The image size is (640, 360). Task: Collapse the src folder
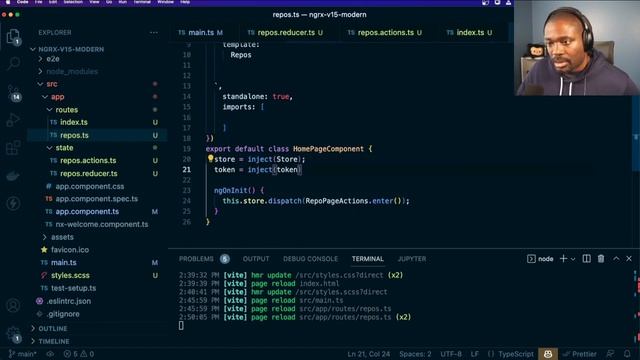click(x=40, y=84)
